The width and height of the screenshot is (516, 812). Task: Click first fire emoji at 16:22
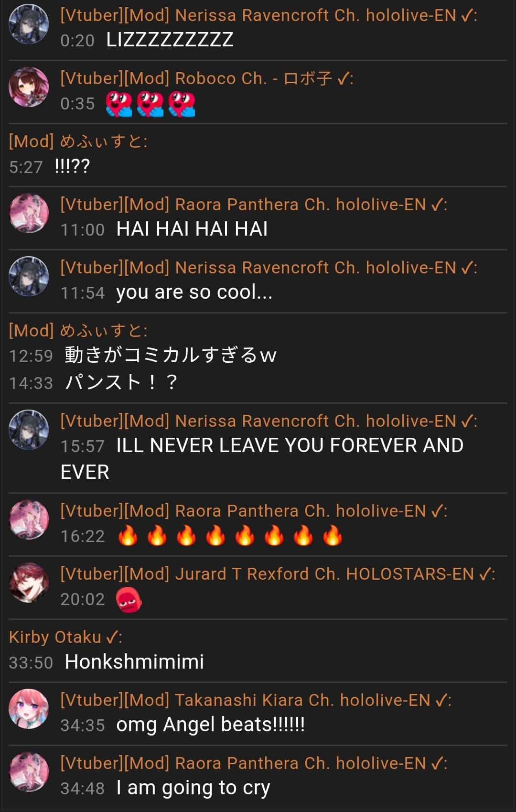[x=128, y=536]
